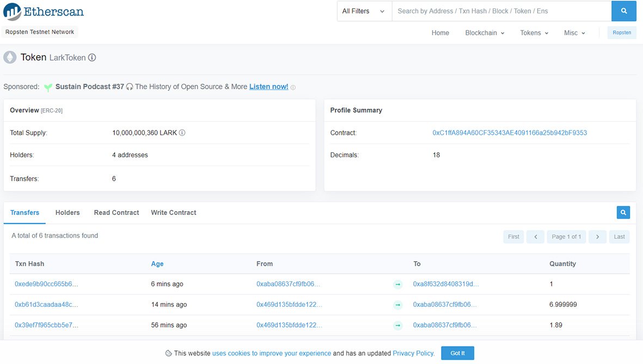Click the info icon beside total supply LARK
This screenshot has height=364, width=643.
[182, 133]
